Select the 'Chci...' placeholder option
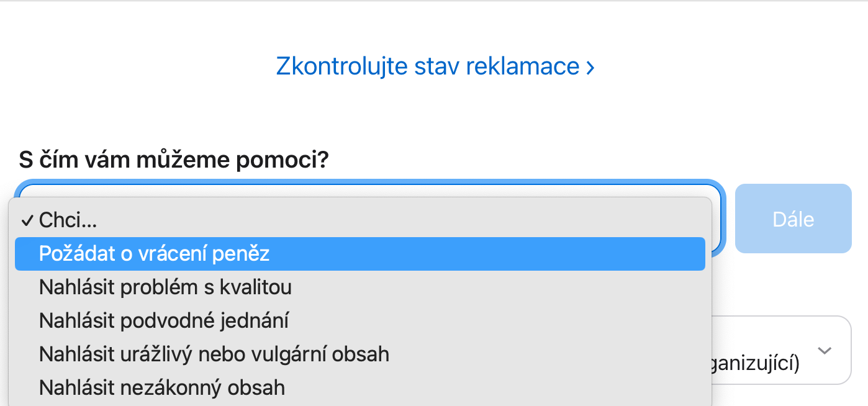 point(68,220)
